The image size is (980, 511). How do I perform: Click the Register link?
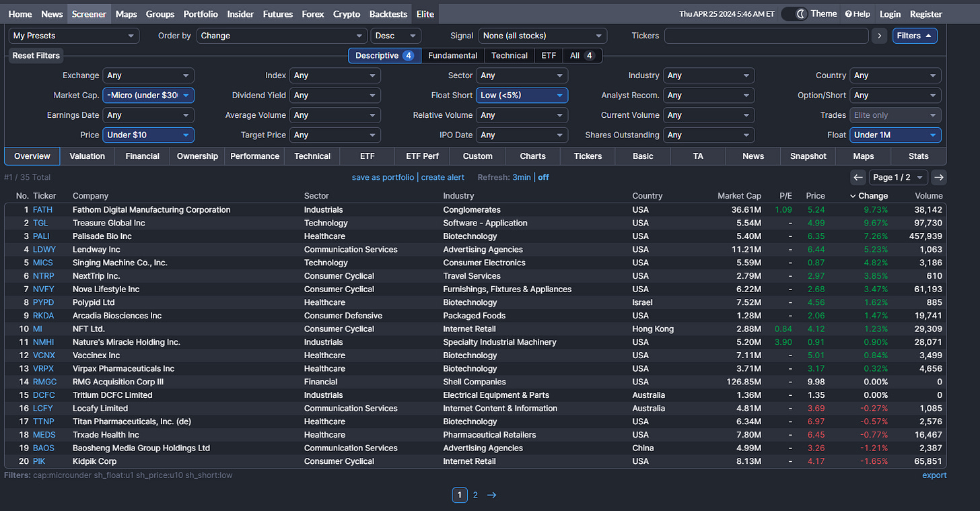pyautogui.click(x=926, y=14)
